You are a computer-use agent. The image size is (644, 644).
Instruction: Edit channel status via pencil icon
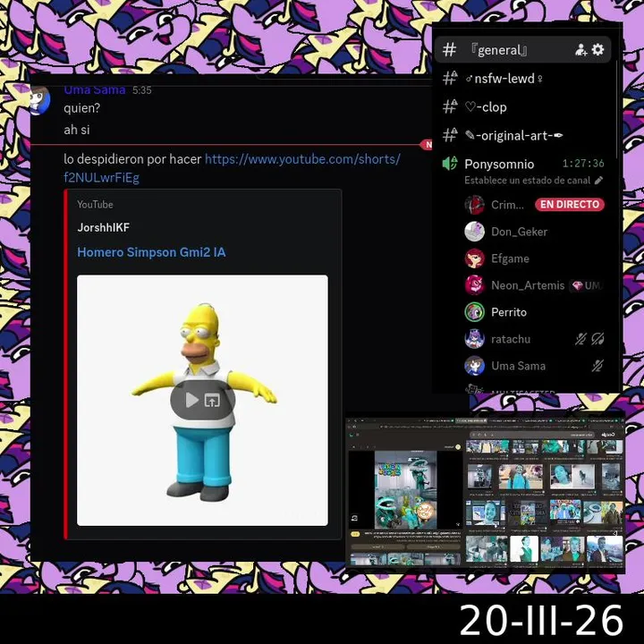[x=598, y=180]
